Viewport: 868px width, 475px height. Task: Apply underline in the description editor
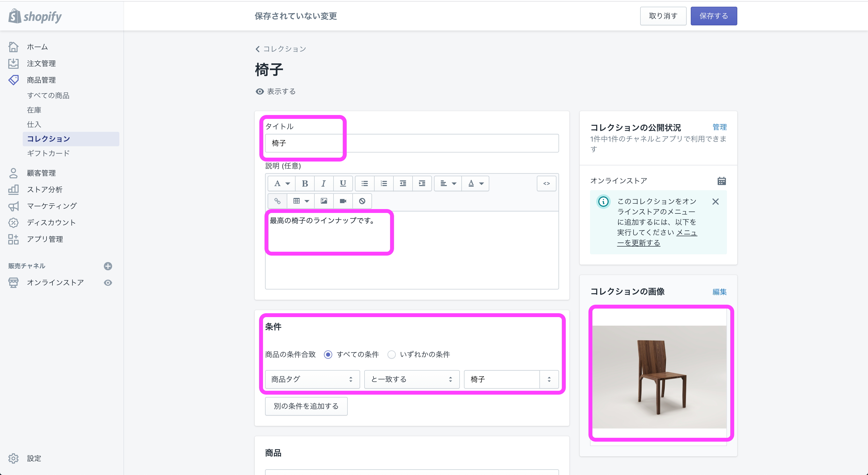coord(343,183)
